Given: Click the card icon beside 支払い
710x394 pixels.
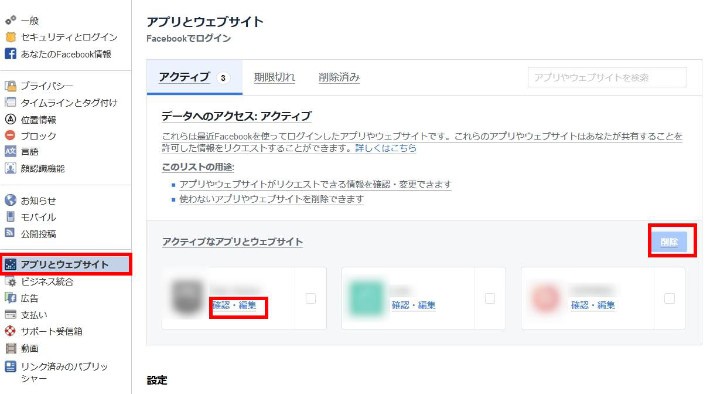Looking at the screenshot, I should (10, 314).
